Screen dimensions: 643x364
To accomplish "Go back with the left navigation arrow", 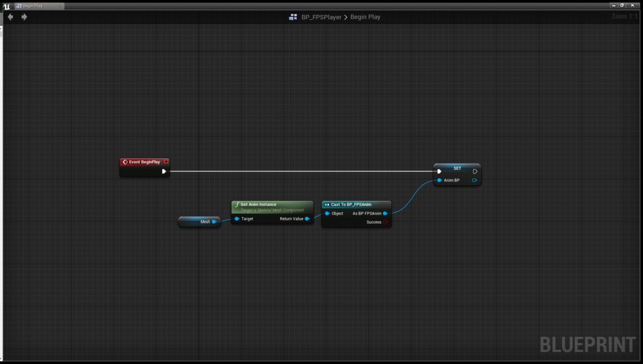I will click(10, 17).
